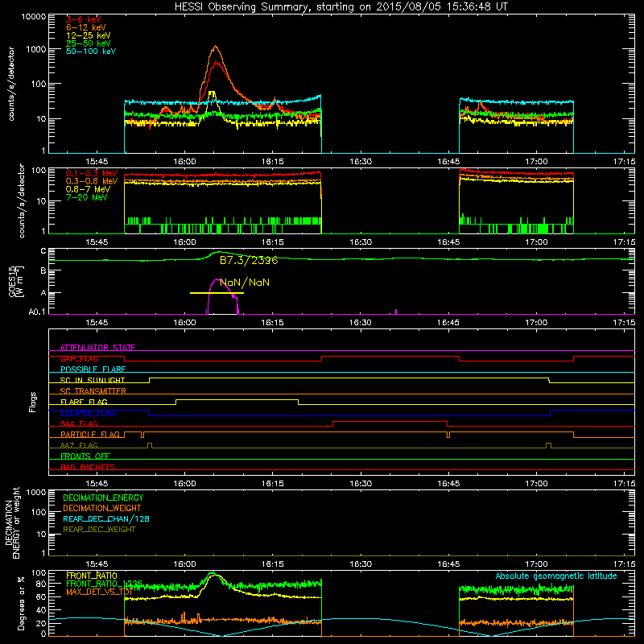Select the REAR_DEC_CHAN/128 legend label
This screenshot has width=644, height=644.
(106, 518)
